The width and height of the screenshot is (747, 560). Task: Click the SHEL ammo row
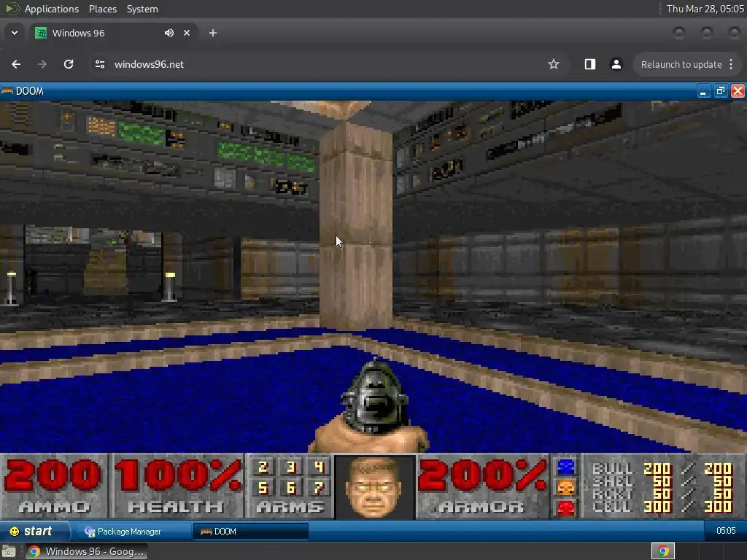(662, 481)
